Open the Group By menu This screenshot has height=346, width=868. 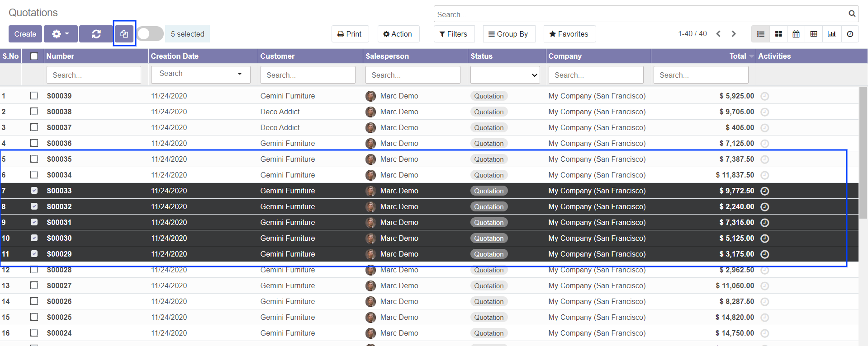point(508,34)
